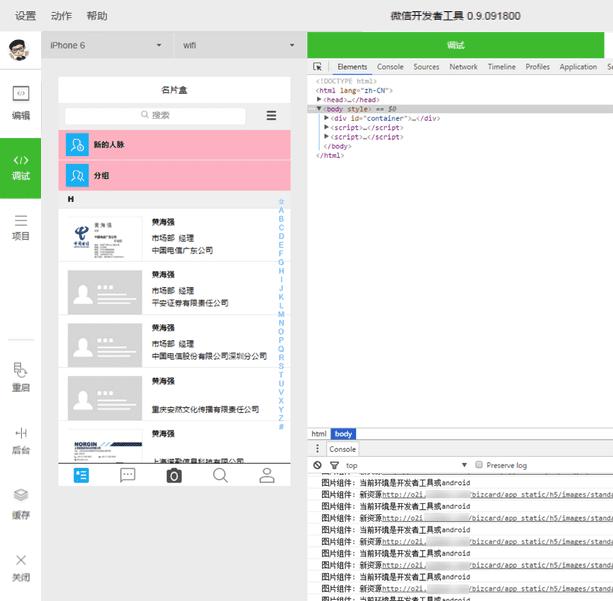
Task: Open the chat messages icon in bottom bar
Action: 127,475
